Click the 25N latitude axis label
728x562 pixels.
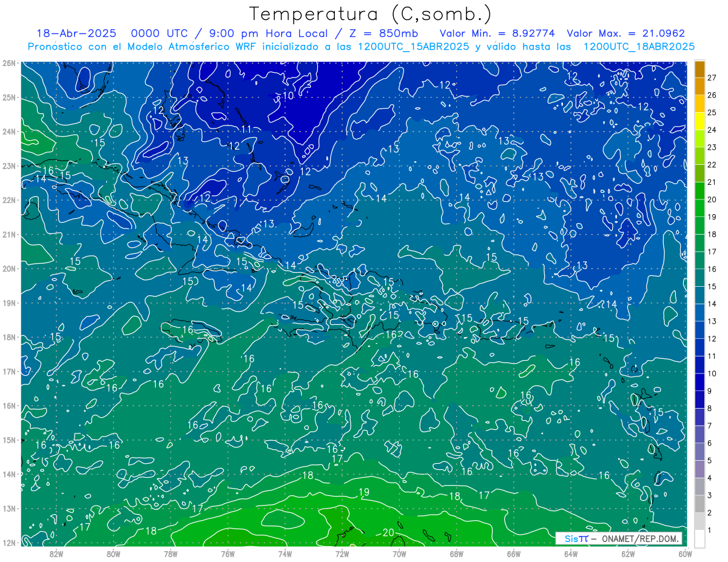pos(9,98)
